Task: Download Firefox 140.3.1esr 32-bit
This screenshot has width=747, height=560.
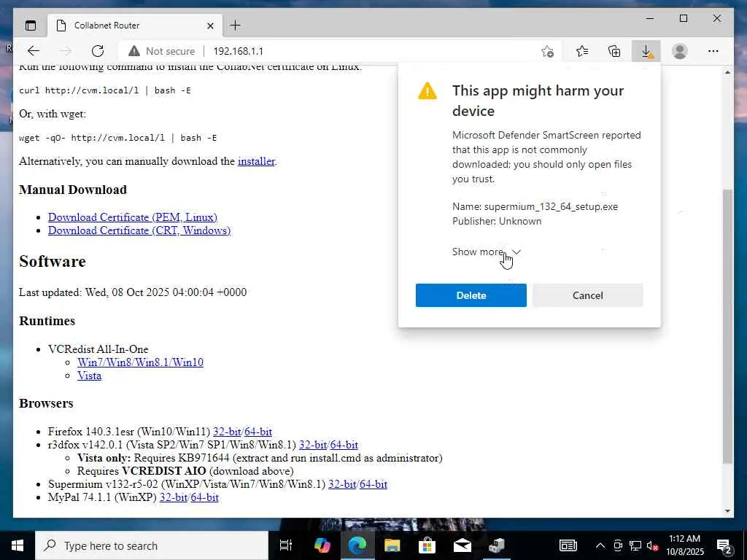Action: pyautogui.click(x=227, y=432)
